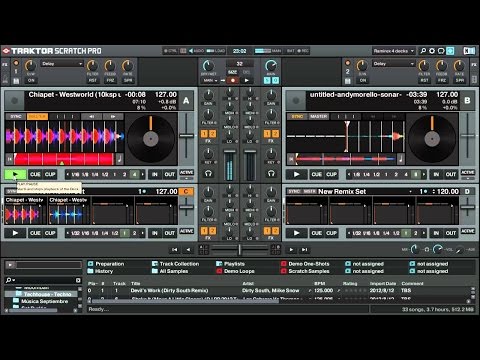
Task: Turn FX unit 2 ON button
Action: [x=363, y=80]
